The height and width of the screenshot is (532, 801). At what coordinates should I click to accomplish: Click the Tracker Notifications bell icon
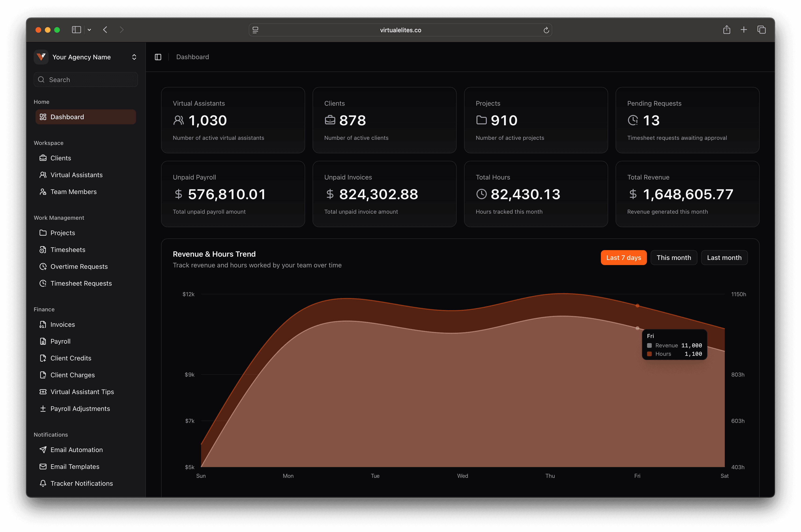43,483
